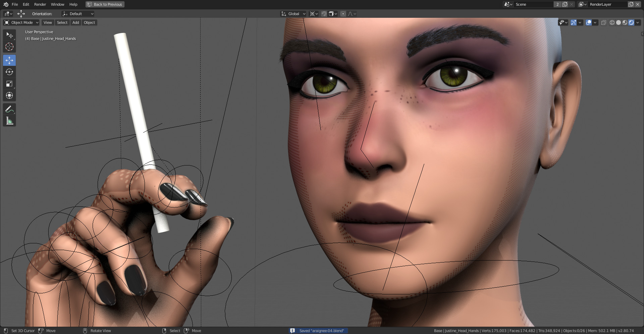Click the Blender logo icon
Image resolution: width=644 pixels, height=334 pixels.
tap(6, 4)
